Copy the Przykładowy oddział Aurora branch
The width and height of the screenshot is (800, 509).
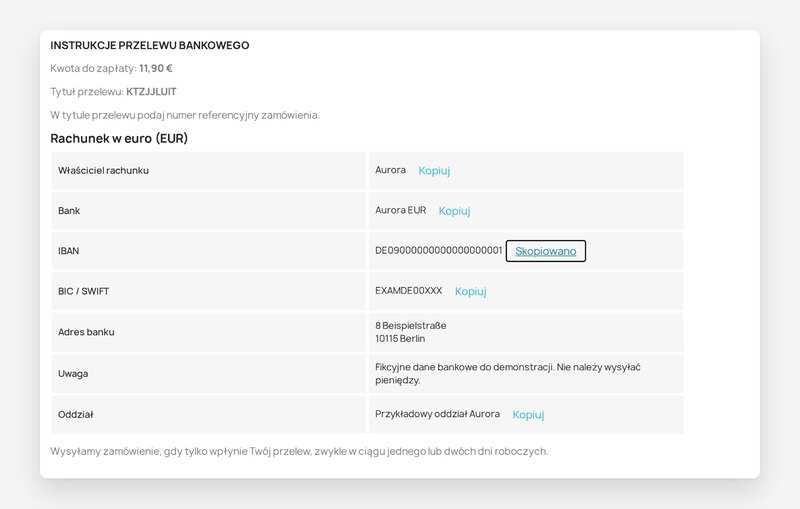[x=528, y=415]
